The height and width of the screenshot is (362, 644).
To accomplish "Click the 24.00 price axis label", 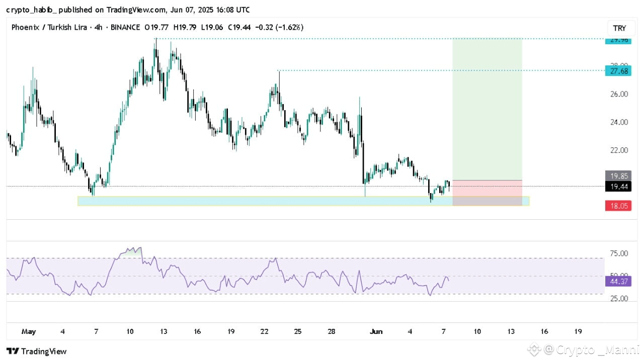I will (619, 122).
